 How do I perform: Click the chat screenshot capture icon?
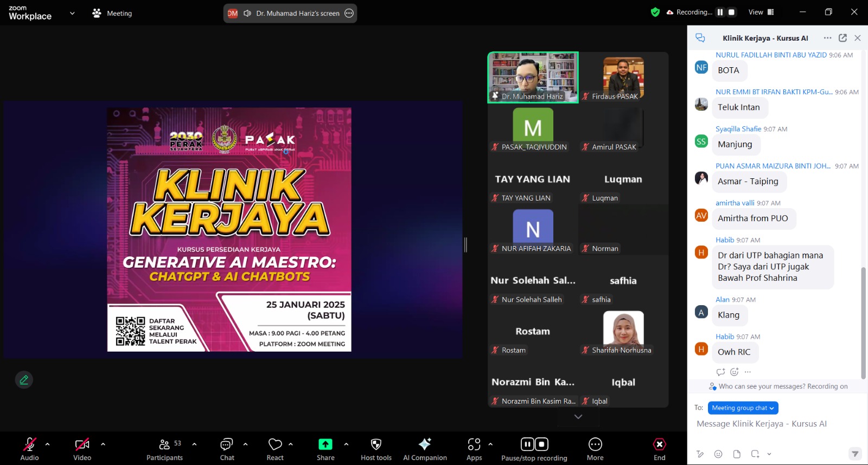[x=755, y=454]
